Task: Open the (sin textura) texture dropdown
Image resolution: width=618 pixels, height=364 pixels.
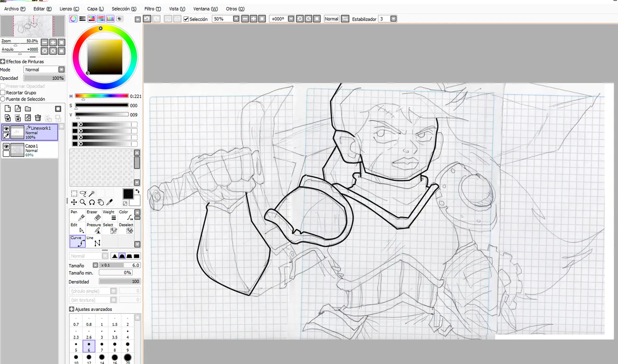Action: [113, 300]
